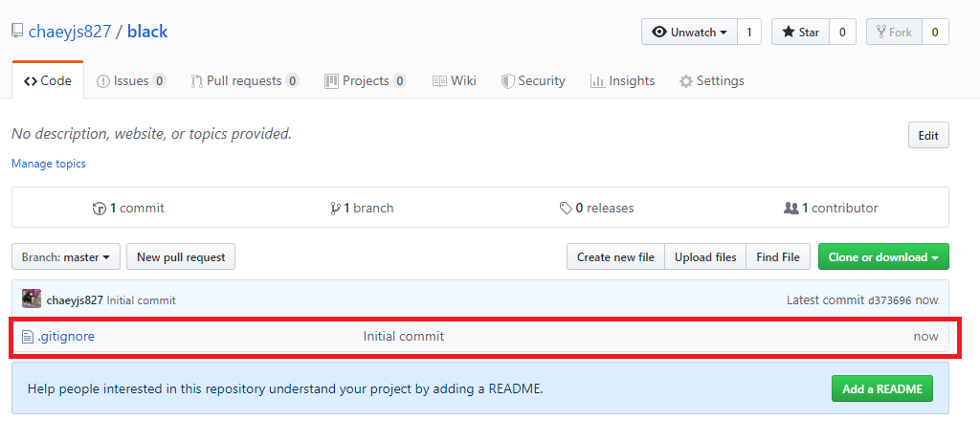Open Initial commit message in .gitignore row

coord(404,336)
